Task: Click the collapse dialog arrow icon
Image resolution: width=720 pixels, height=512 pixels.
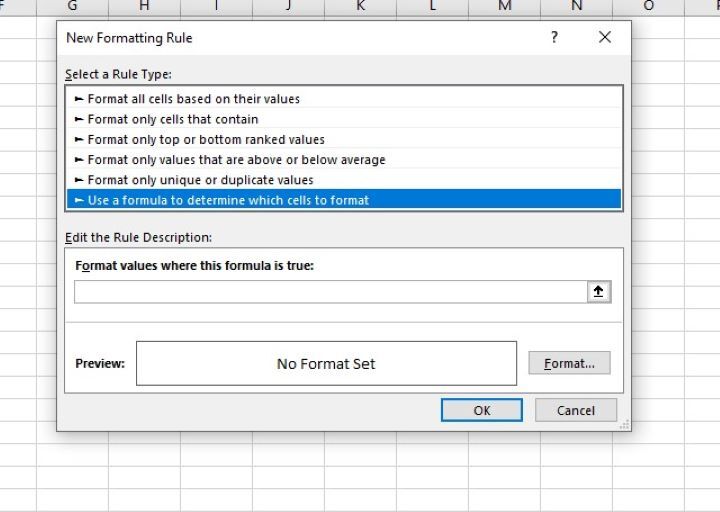Action: (x=599, y=291)
